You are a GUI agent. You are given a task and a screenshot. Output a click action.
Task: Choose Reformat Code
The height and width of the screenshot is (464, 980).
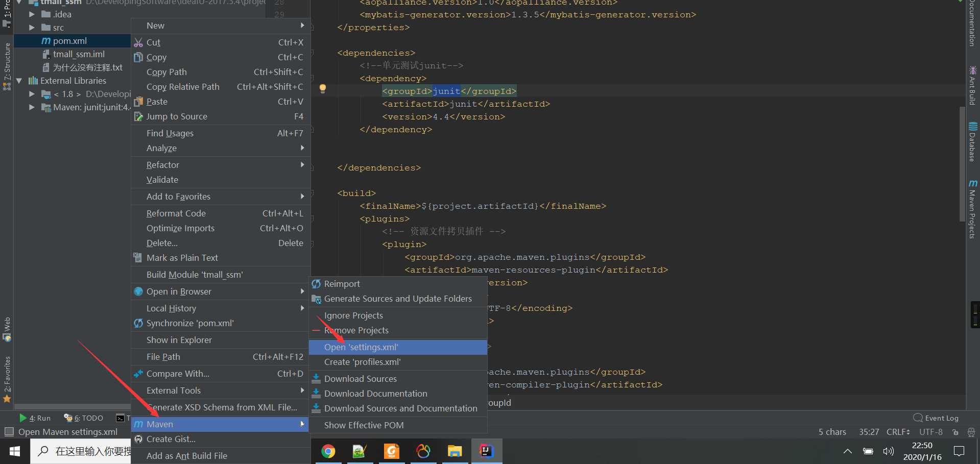(x=221, y=213)
